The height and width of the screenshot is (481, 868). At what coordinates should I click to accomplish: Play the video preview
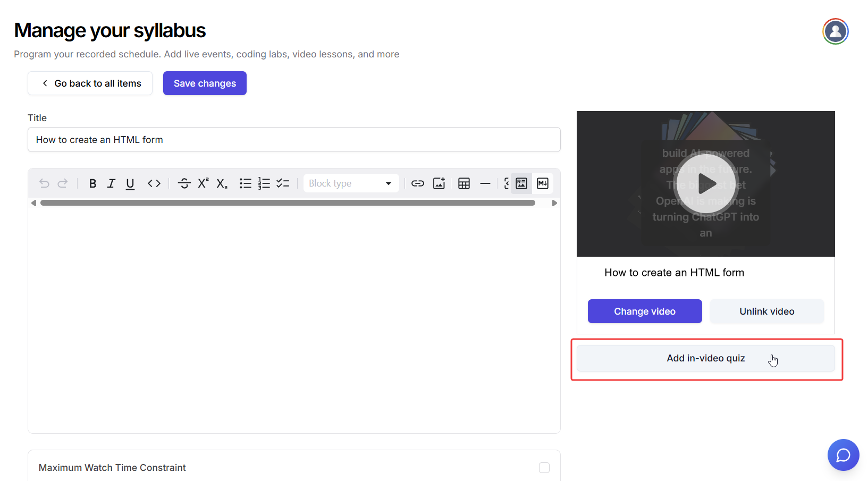click(705, 184)
